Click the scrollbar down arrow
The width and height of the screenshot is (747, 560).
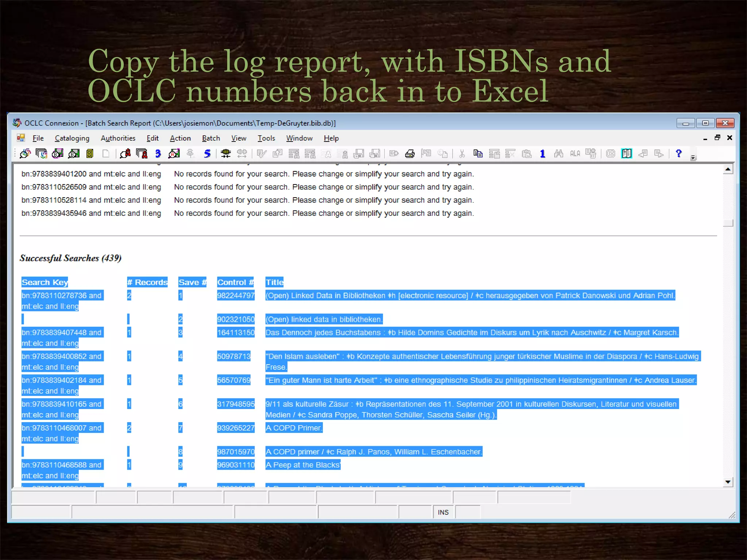[x=728, y=482]
